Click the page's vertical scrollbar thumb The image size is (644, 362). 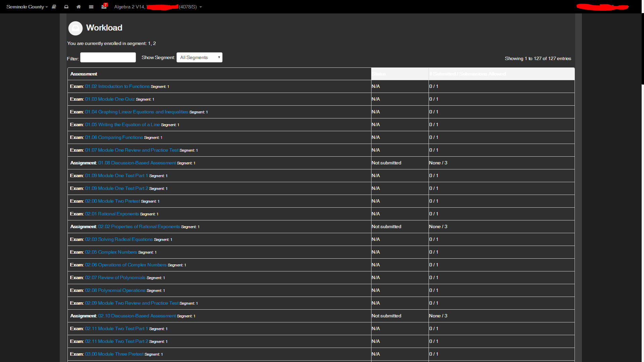coord(643,49)
